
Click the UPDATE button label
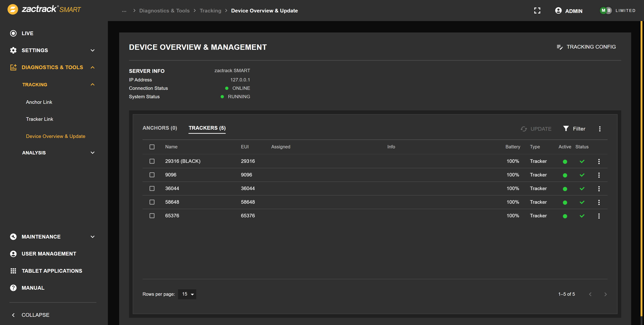point(541,129)
